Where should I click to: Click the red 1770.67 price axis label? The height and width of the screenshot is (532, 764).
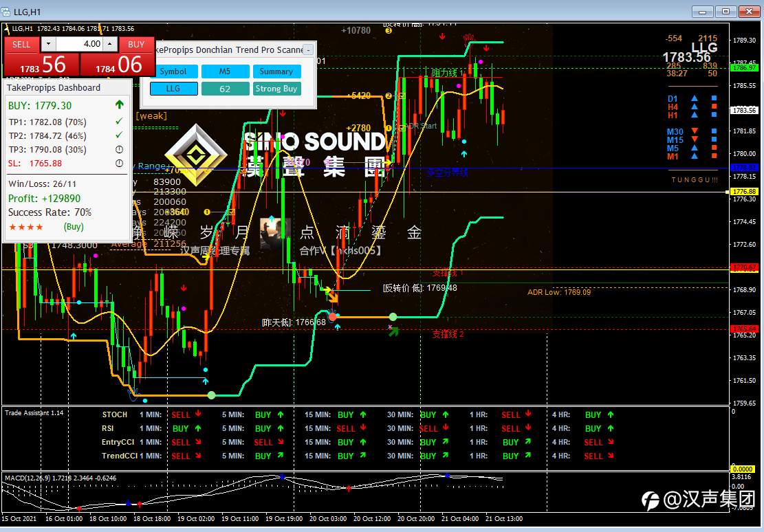(x=743, y=267)
